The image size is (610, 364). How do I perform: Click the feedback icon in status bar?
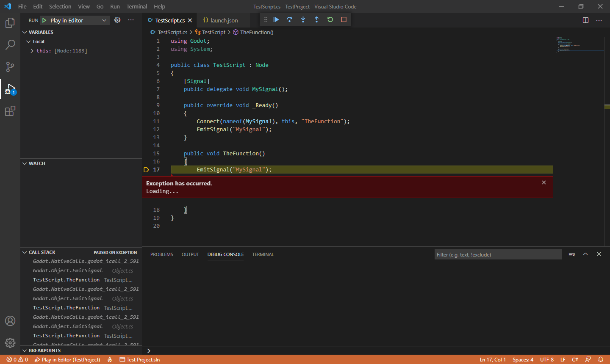588,359
